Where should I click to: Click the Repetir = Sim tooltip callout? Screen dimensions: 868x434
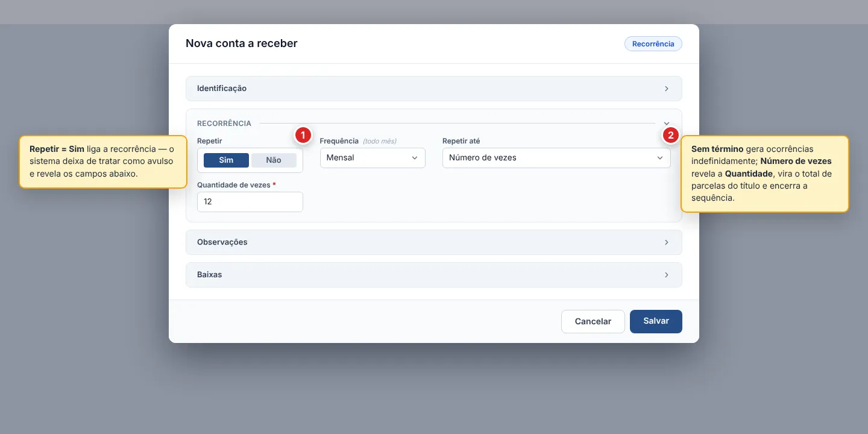click(103, 162)
